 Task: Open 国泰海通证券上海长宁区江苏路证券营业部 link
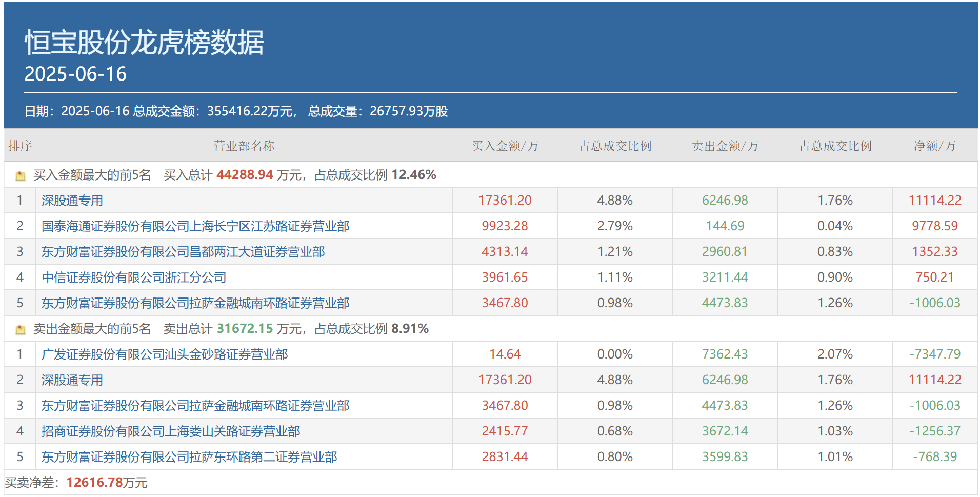(x=195, y=226)
